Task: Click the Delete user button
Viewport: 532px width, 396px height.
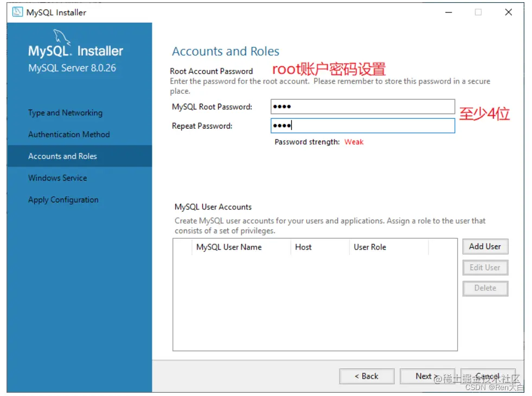Action: [485, 288]
